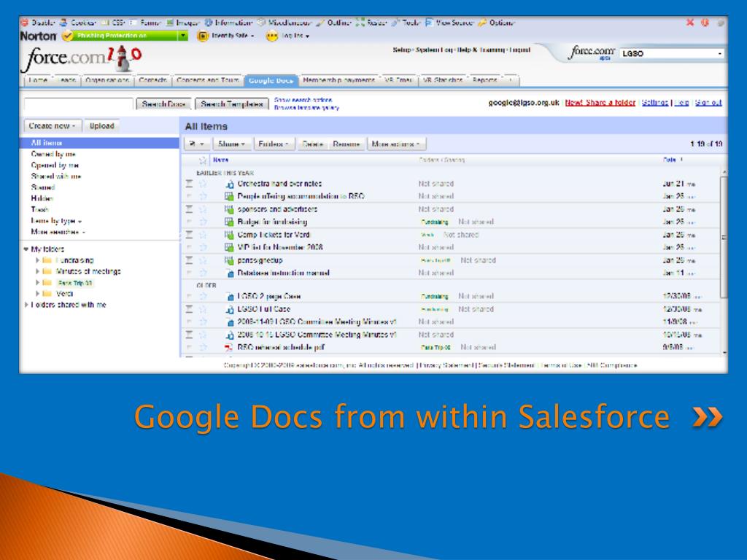Expand Items by type in sidebar

point(56,221)
